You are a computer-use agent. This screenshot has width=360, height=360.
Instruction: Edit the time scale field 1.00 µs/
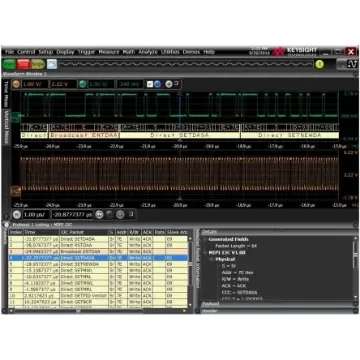[x=36, y=215]
